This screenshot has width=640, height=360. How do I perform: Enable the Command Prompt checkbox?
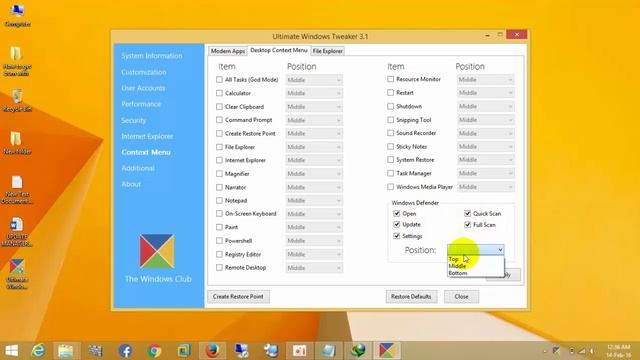219,120
